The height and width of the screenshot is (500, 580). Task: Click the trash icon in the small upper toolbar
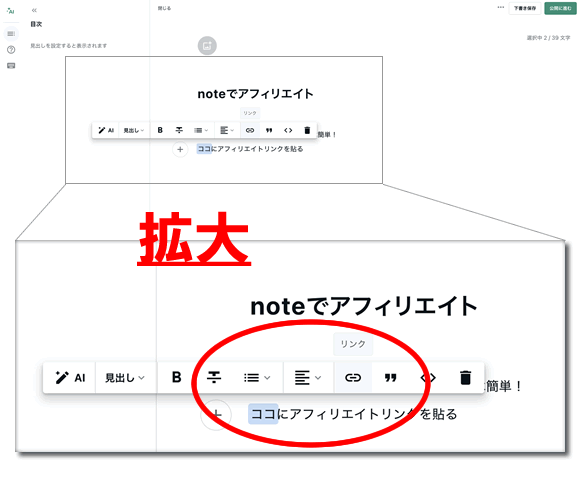pos(307,130)
